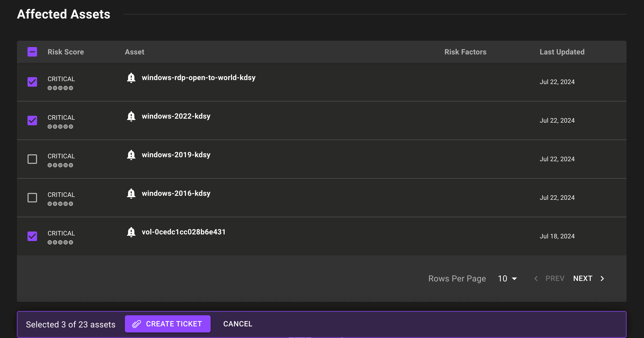
Task: Click the PREV page navigation arrow
Action: [536, 279]
